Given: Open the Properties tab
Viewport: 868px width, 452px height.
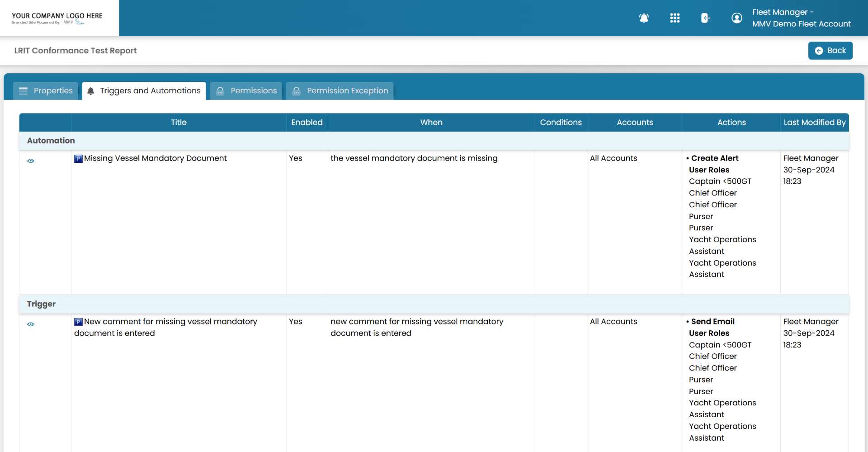Looking at the screenshot, I should tap(53, 90).
